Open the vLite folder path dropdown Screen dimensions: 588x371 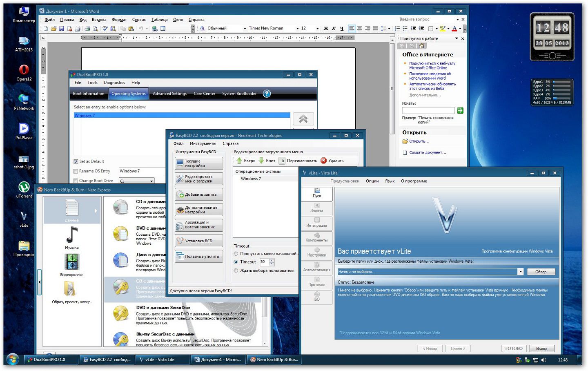(x=520, y=272)
